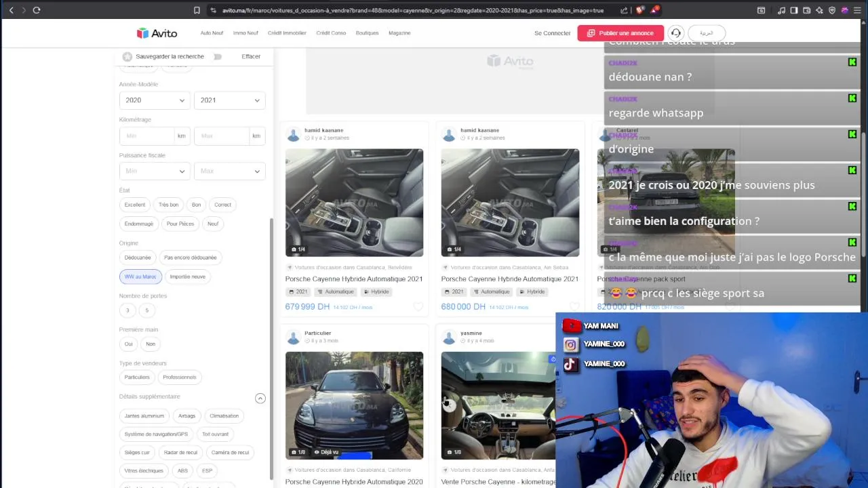Open the 2021 year-to dropdown
This screenshot has height=488, width=868.
(x=229, y=100)
